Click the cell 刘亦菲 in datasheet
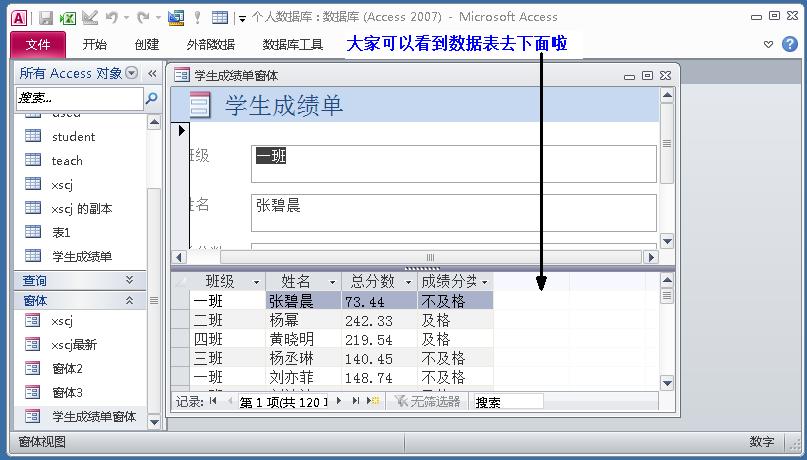807x460 pixels. (x=303, y=377)
